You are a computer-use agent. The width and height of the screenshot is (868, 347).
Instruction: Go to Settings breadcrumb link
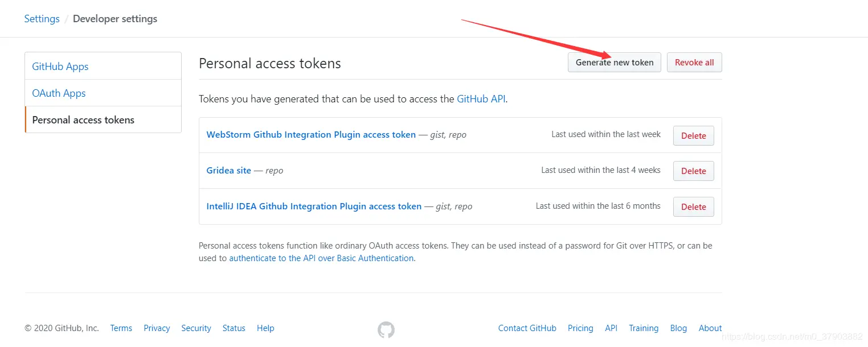(42, 19)
